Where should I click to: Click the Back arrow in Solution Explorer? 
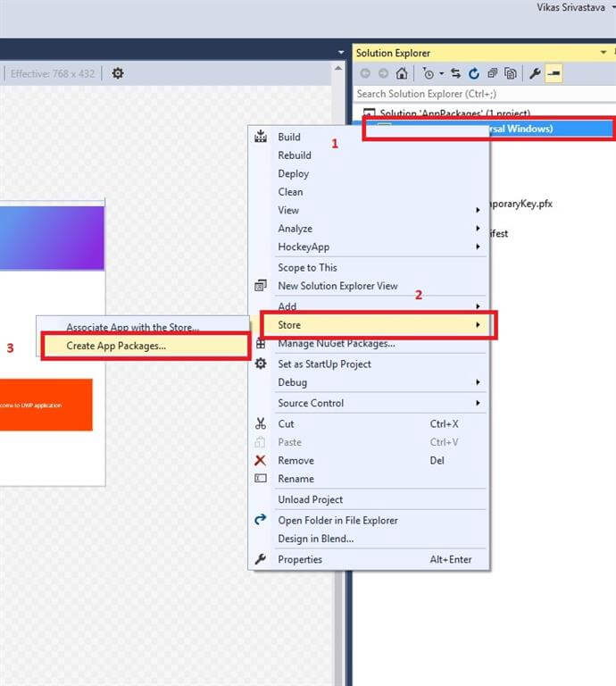[x=365, y=73]
